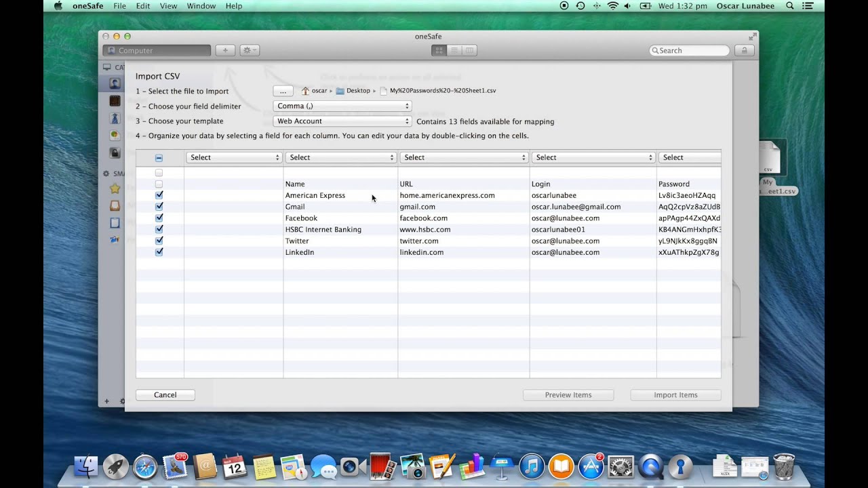The image size is (868, 488).
Task: Select the padlock category icon in sidebar
Action: point(115,152)
